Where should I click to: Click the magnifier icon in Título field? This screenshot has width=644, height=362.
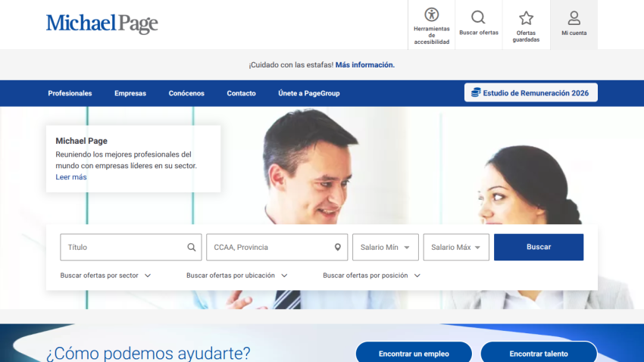point(192,247)
